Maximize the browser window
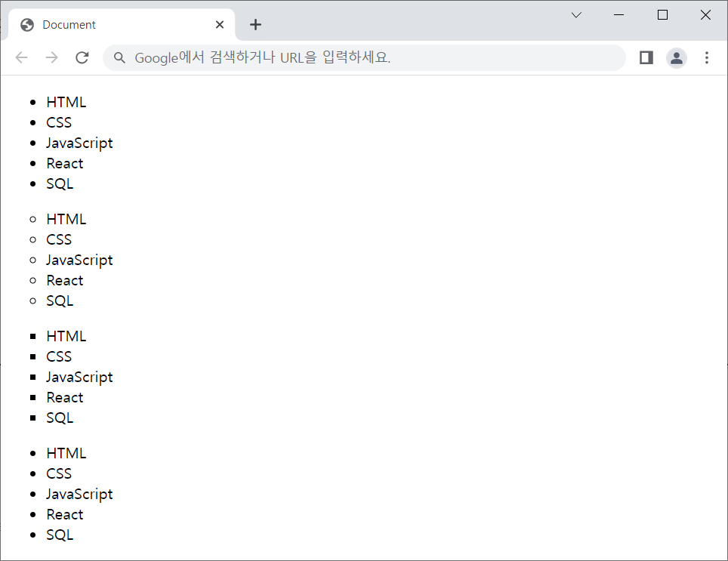The image size is (728, 561). pyautogui.click(x=662, y=15)
